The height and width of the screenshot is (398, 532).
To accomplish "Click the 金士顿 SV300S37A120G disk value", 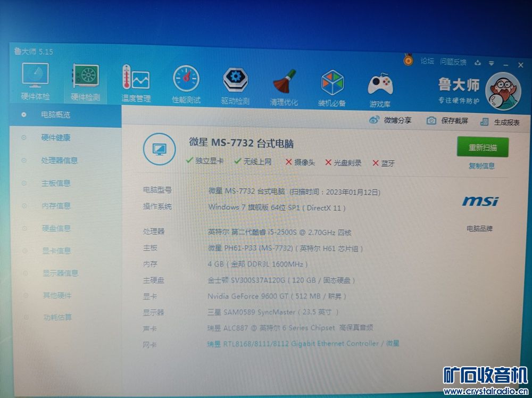I will pyautogui.click(x=281, y=280).
